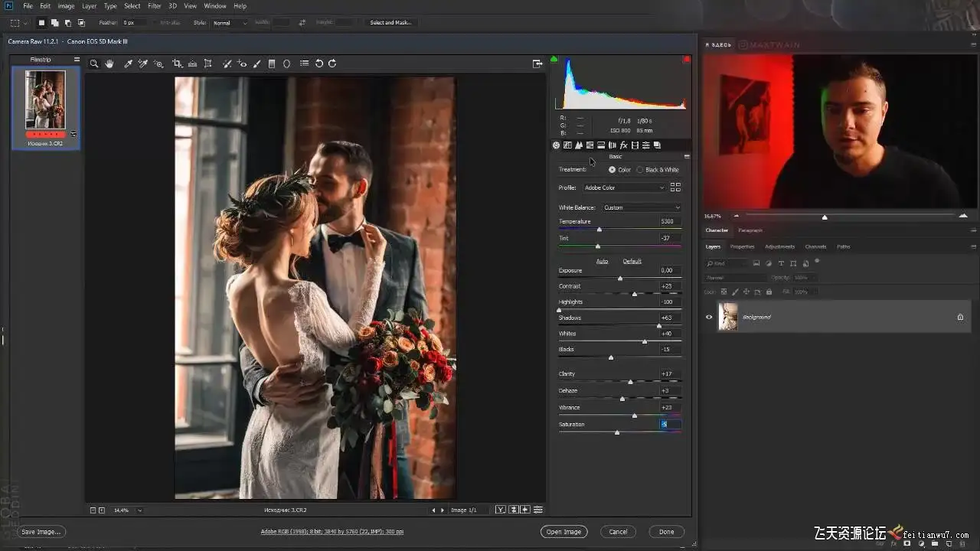Select the Color treatment radio button

612,170
